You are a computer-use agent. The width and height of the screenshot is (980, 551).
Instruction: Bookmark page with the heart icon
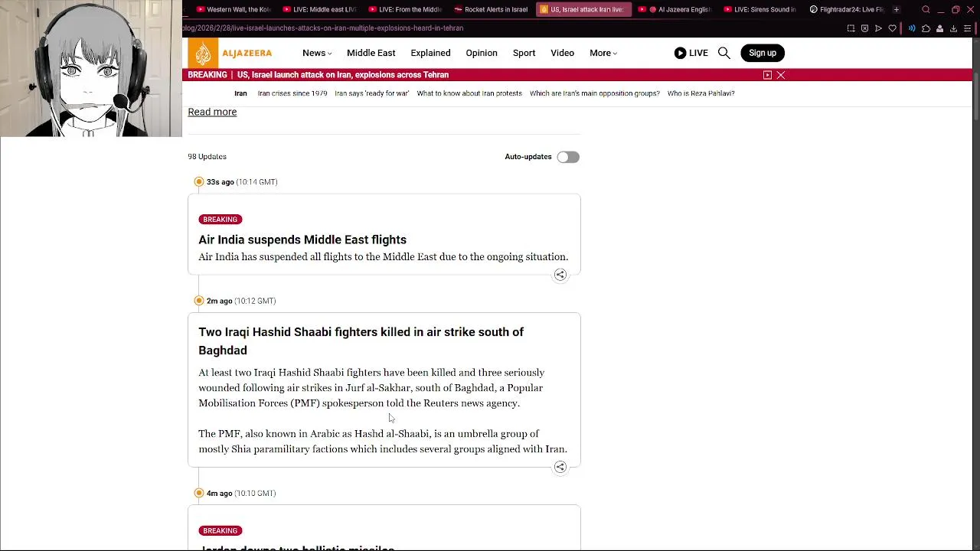[892, 28]
